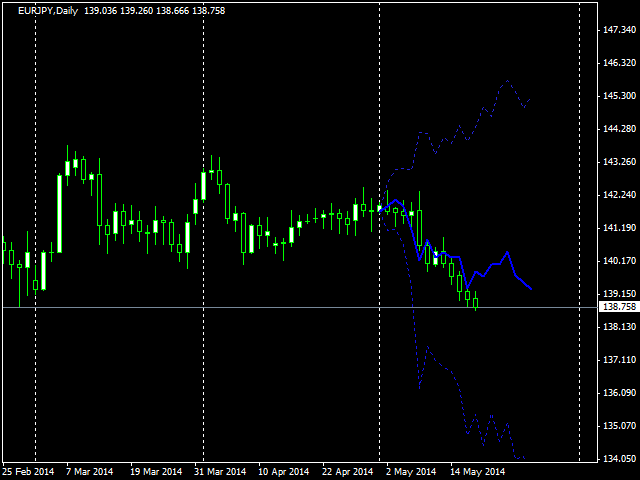Screen dimensions: 640x480
Task: Click the 144.280 price scale value
Action: pos(619,129)
